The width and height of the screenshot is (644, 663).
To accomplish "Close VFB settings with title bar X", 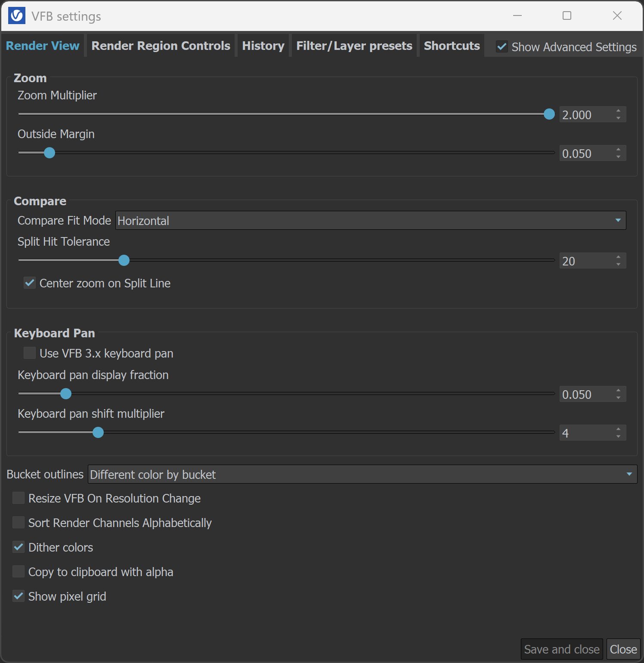I will [x=617, y=15].
